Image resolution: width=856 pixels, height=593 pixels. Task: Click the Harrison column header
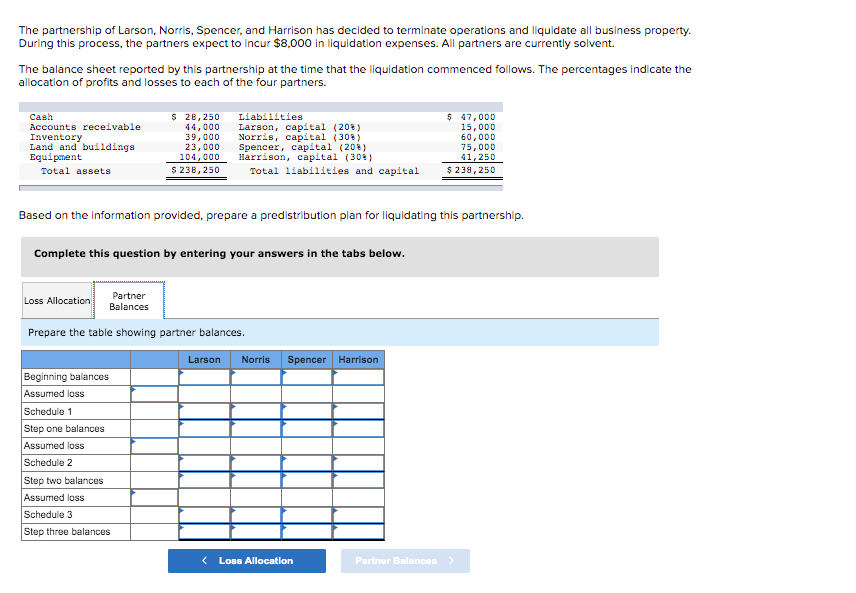click(359, 360)
